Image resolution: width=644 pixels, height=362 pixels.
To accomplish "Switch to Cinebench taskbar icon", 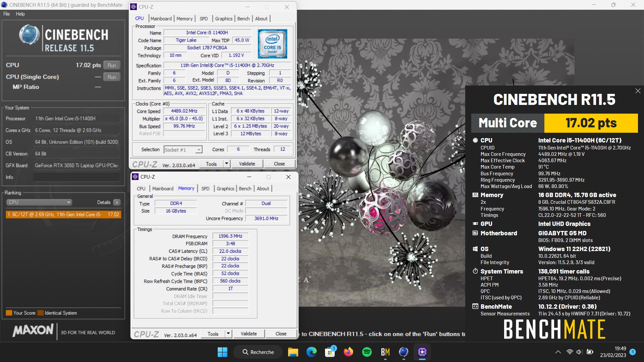I will [404, 352].
